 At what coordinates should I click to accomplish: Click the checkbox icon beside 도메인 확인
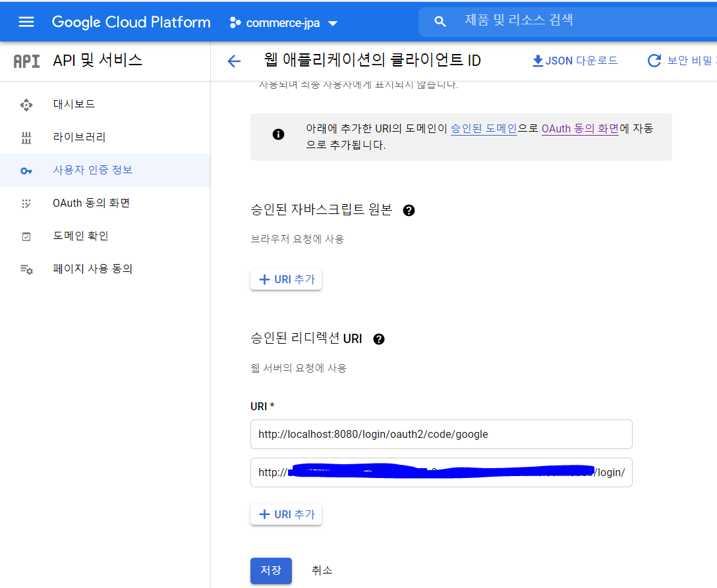(x=26, y=236)
